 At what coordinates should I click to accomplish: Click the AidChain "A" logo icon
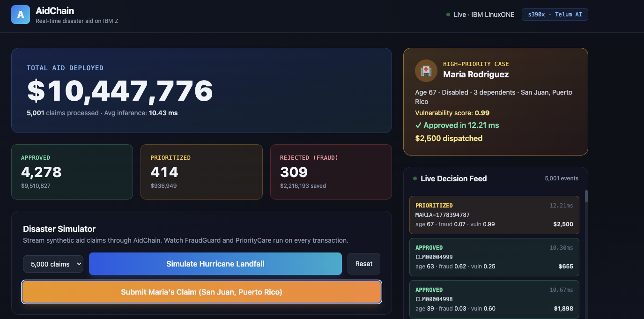(21, 15)
